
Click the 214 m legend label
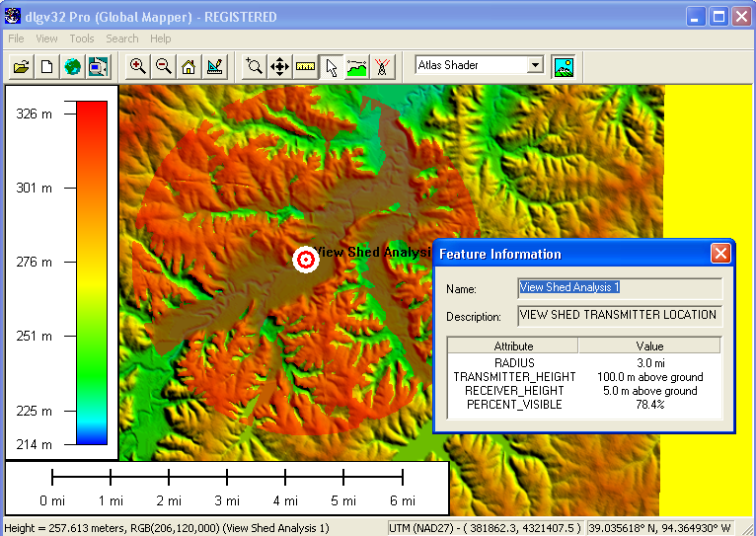click(34, 444)
